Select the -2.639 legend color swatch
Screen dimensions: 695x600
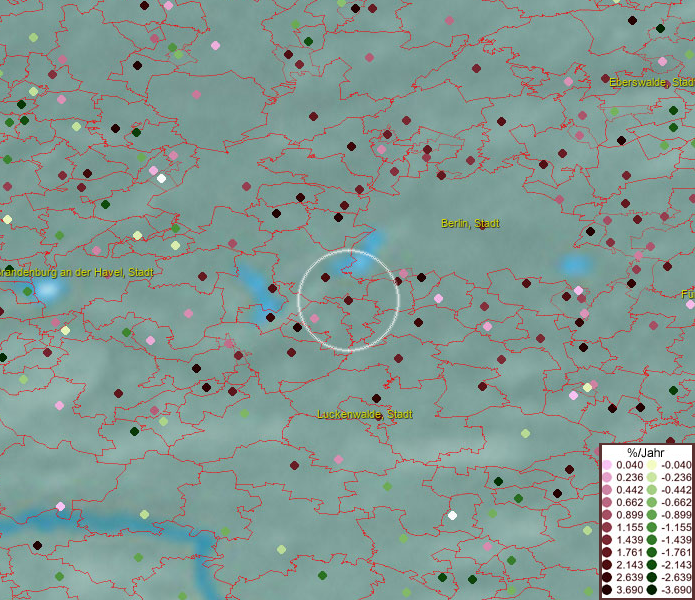[652, 577]
